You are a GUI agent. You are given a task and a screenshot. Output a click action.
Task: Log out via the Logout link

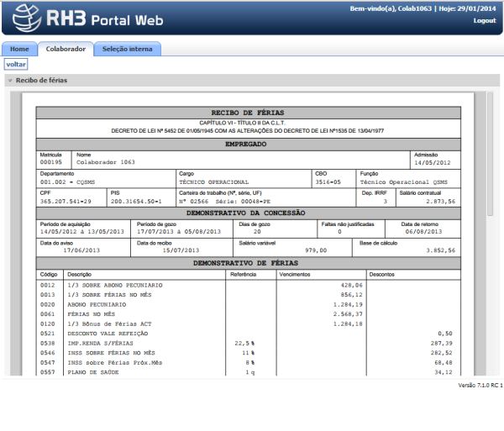tap(484, 20)
